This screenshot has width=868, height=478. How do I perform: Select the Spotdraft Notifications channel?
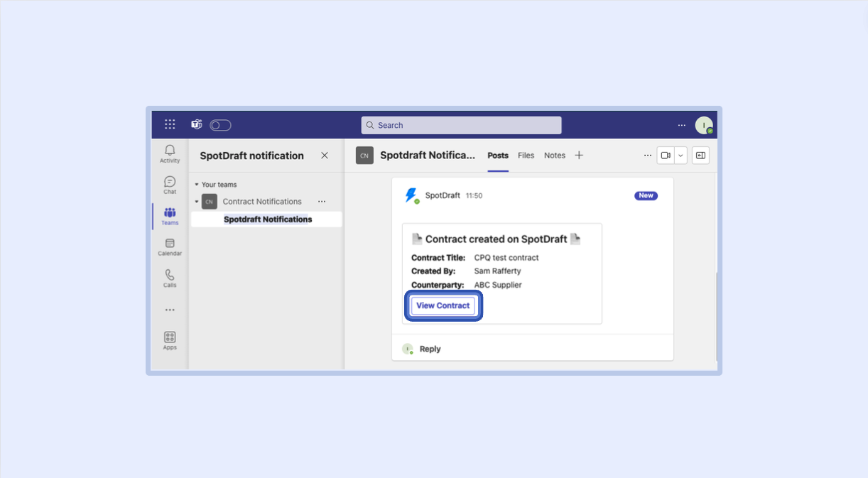pos(266,219)
